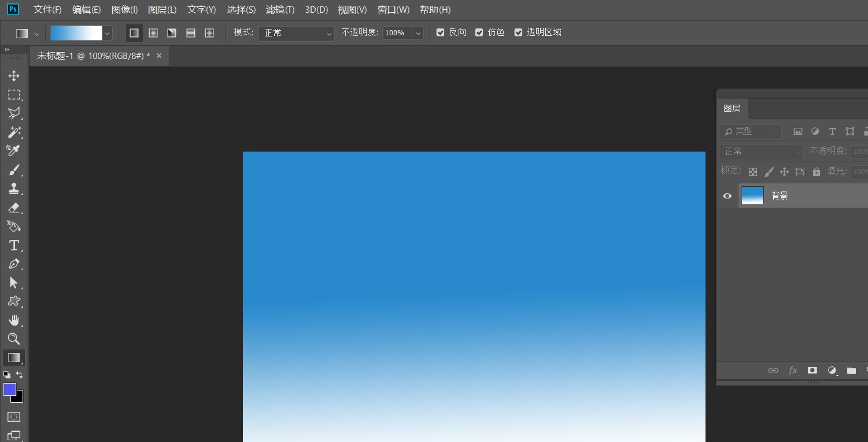The height and width of the screenshot is (442, 868).
Task: Select the Horizontal Type tool
Action: coord(14,245)
